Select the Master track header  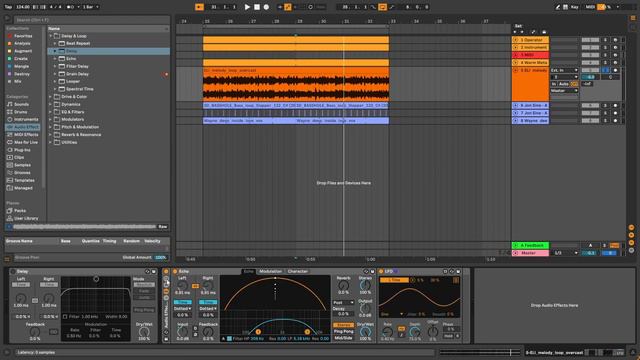pyautogui.click(x=530, y=253)
